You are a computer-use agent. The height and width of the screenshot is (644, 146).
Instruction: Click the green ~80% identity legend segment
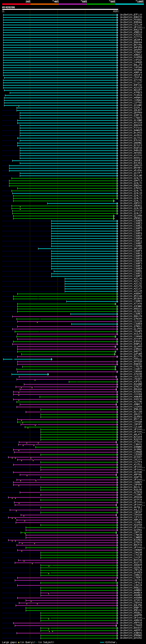(x=101, y=4)
